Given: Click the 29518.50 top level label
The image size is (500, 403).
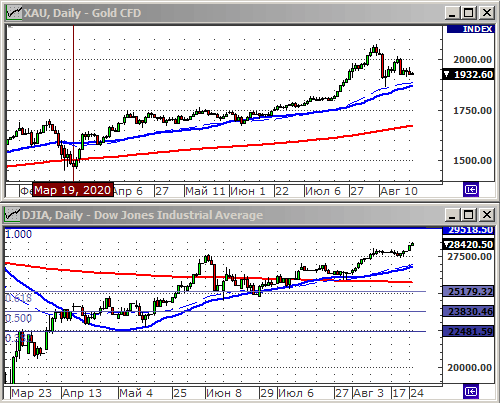Looking at the screenshot, I should (468, 230).
